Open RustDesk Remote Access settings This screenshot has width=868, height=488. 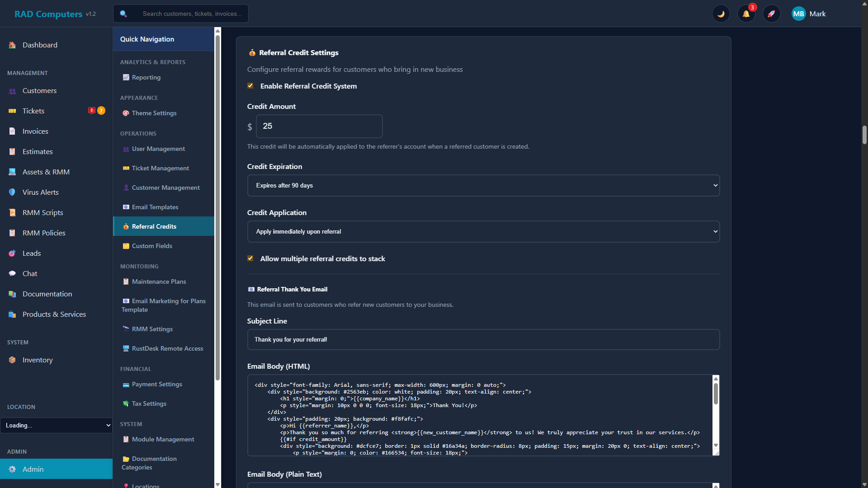167,348
